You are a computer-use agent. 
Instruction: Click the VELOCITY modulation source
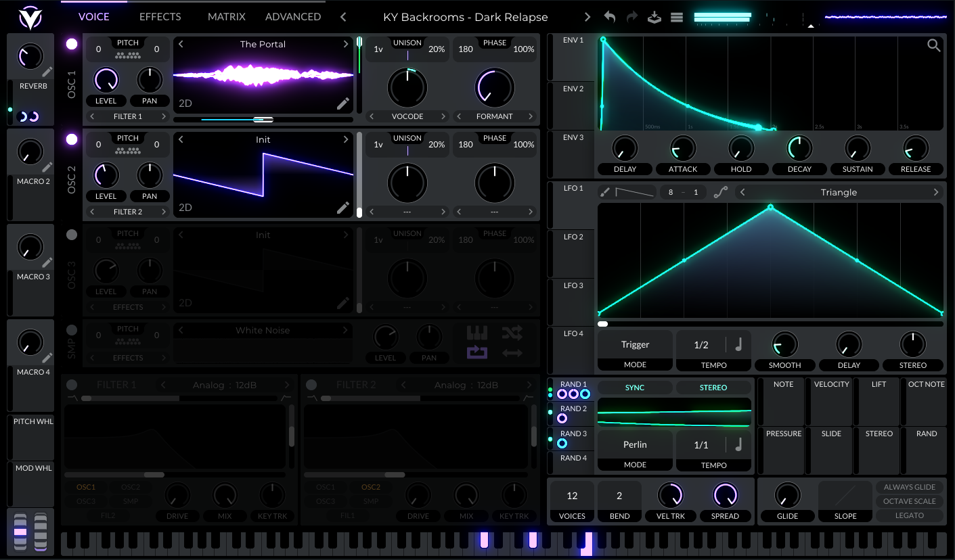[831, 402]
